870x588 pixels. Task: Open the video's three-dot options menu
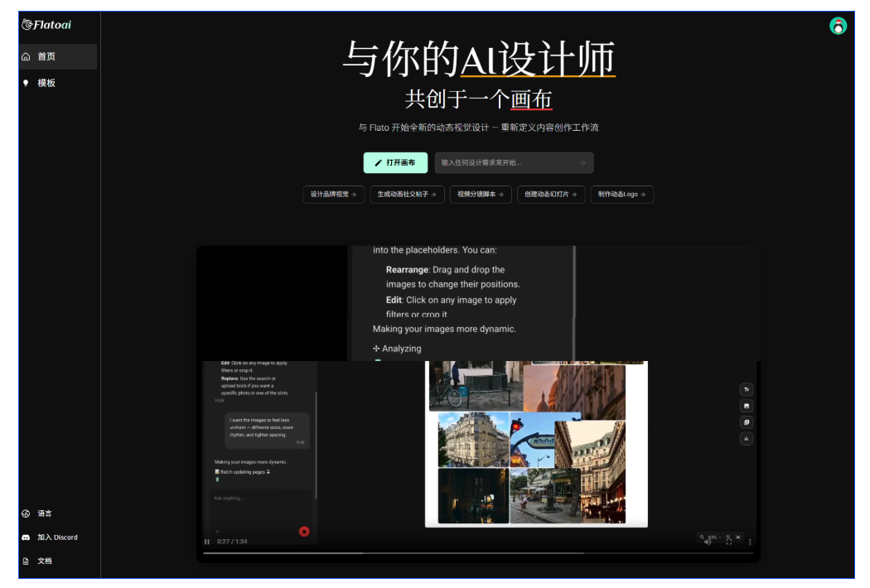[x=751, y=542]
